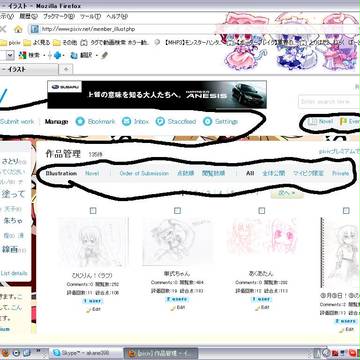
Task: Click the Event flag icon
Action: tap(343, 122)
